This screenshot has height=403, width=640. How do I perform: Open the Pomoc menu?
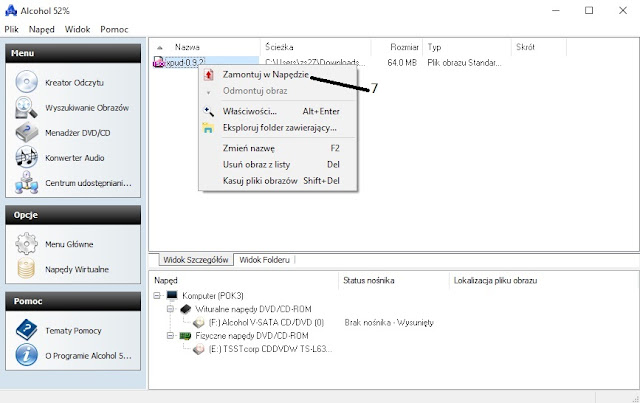(114, 29)
